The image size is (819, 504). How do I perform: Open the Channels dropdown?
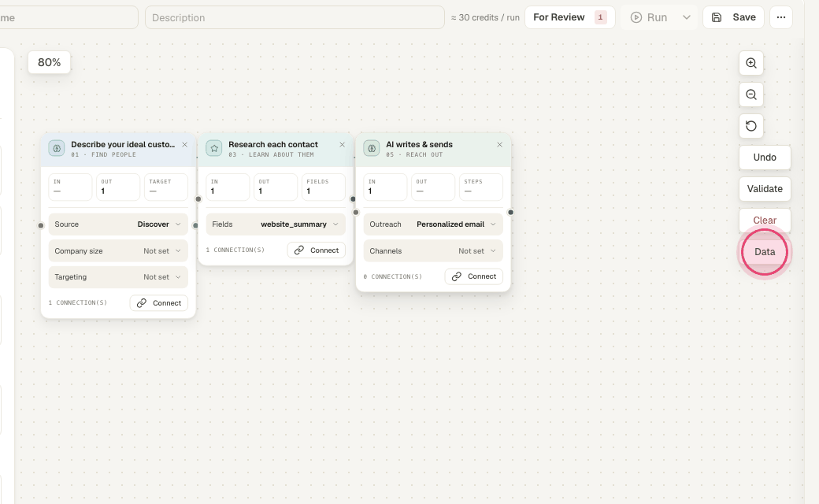click(433, 250)
